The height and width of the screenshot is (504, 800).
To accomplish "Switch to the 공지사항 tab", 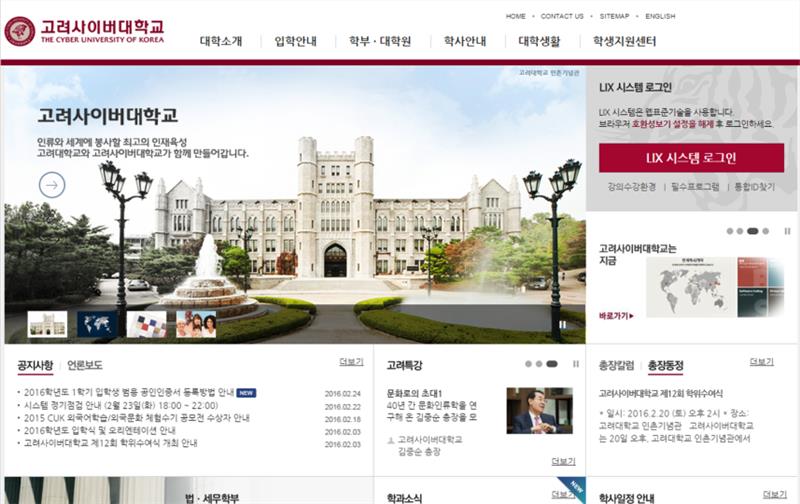I will 35,365.
